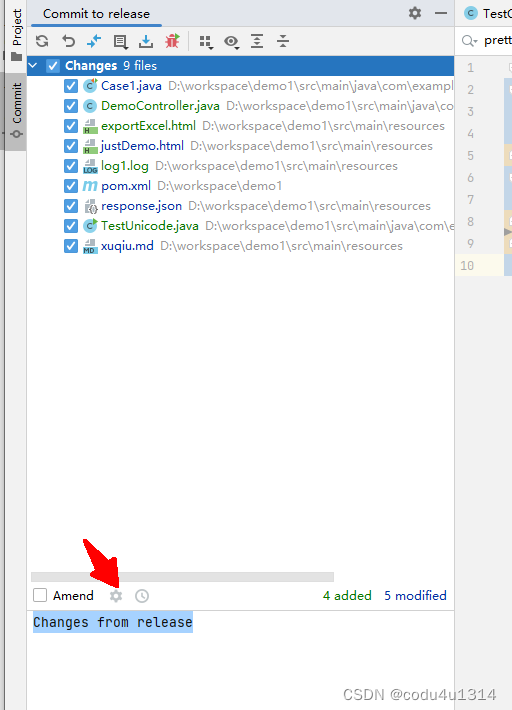
Task: Click the log1.log LOG file icon
Action: 90,166
